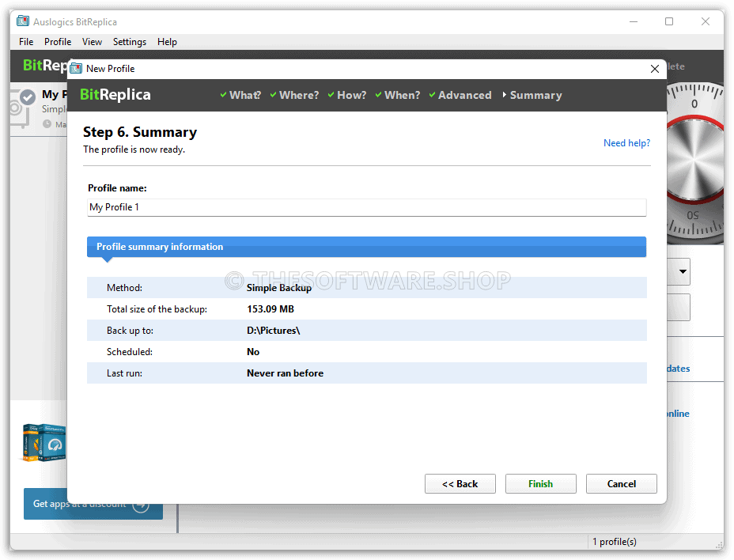Click the BitReplica logo in the wizard header

pos(115,95)
